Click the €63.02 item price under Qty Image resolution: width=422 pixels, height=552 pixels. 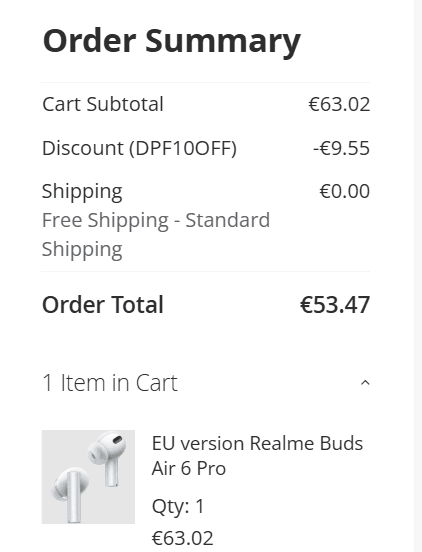tap(182, 538)
